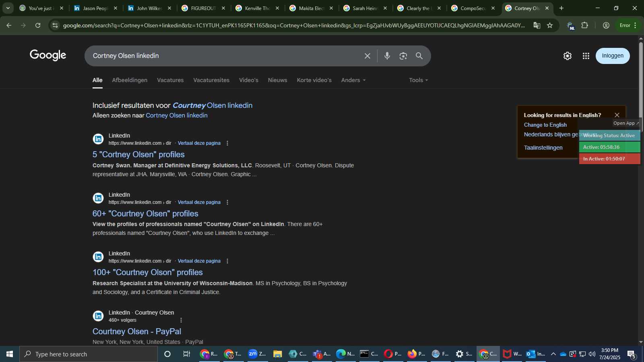644x362 pixels.
Task: Switch to the John Wilkes browser tab
Action: click(x=149, y=8)
